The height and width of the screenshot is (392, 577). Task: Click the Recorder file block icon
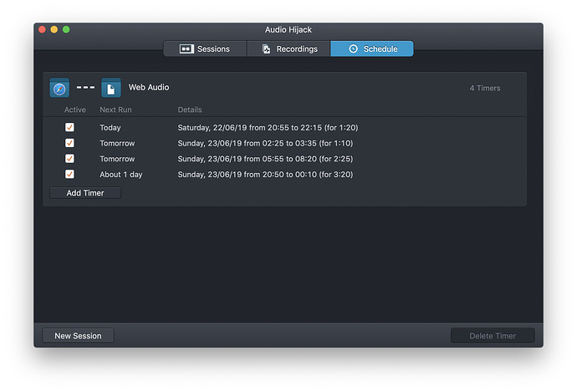[x=111, y=88]
